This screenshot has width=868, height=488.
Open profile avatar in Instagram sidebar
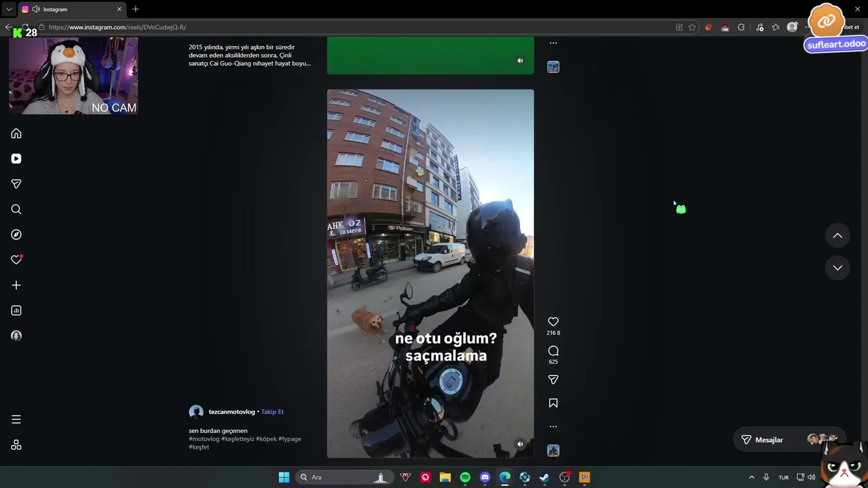16,335
